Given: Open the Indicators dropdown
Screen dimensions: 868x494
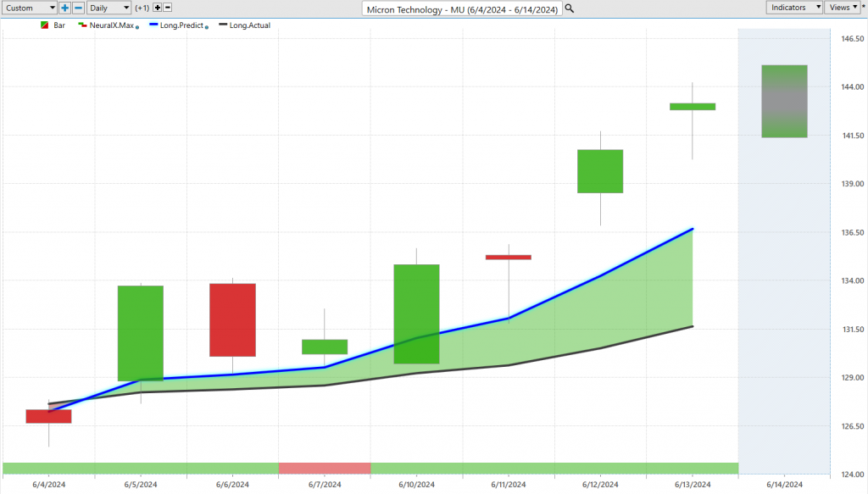Looking at the screenshot, I should coord(794,8).
